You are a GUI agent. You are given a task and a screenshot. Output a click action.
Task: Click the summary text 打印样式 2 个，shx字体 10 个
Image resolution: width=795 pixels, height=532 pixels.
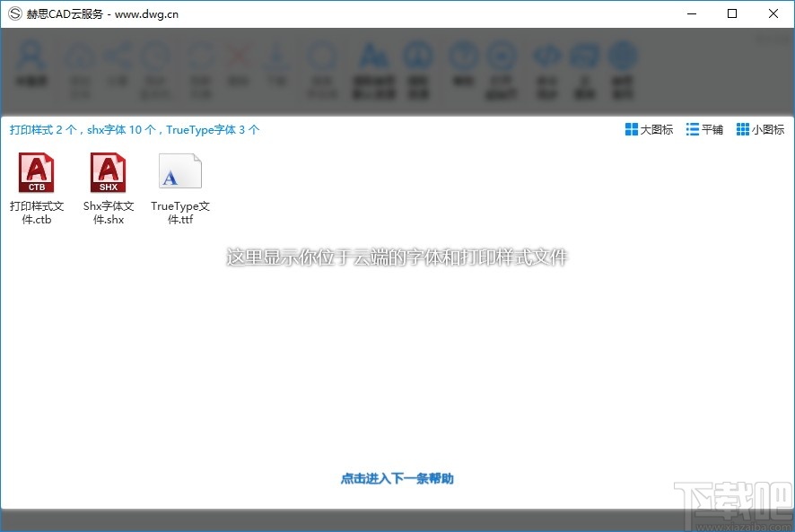tap(83, 130)
